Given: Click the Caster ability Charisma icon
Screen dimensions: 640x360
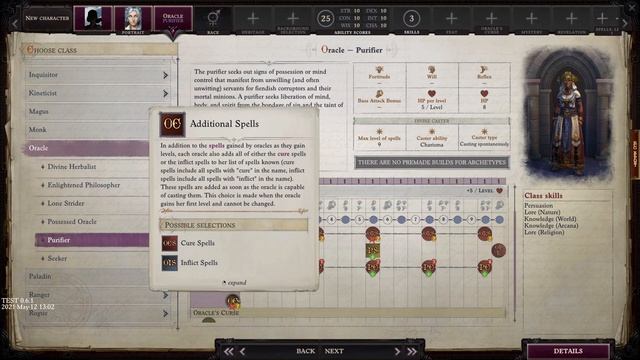Looking at the screenshot, I should pyautogui.click(x=431, y=131).
